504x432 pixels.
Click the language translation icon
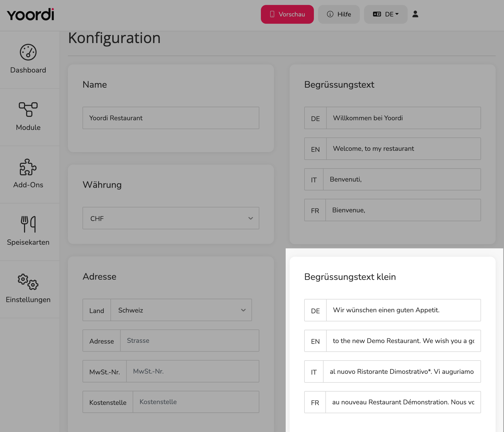[377, 14]
